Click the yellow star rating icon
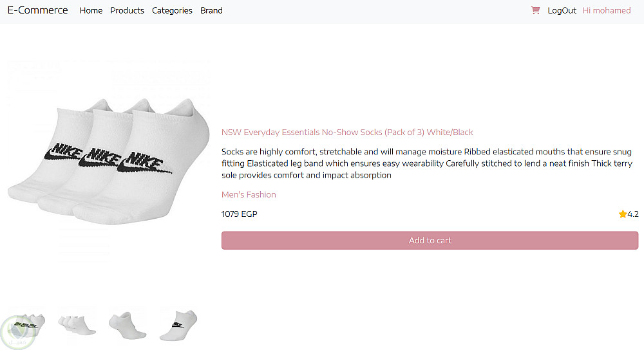The height and width of the screenshot is (350, 644). [623, 214]
